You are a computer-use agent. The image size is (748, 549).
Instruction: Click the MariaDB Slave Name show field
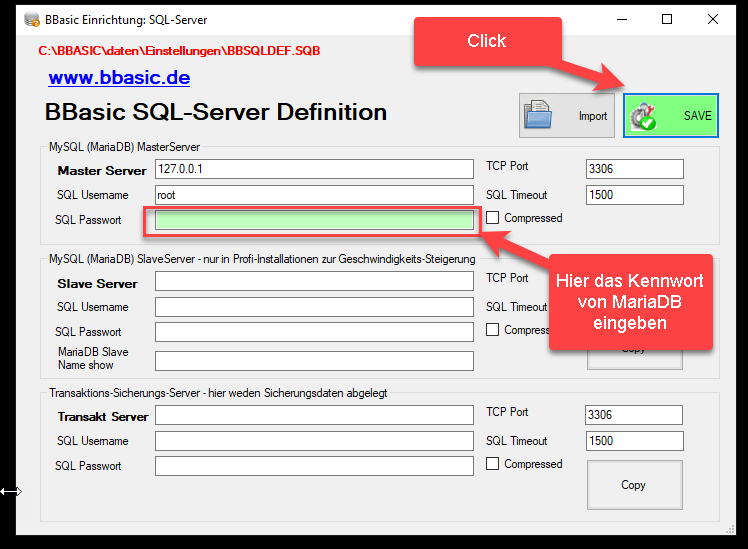(314, 361)
